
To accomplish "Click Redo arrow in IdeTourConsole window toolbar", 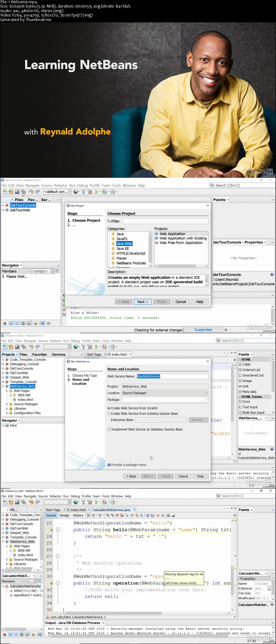I will coord(37,192).
